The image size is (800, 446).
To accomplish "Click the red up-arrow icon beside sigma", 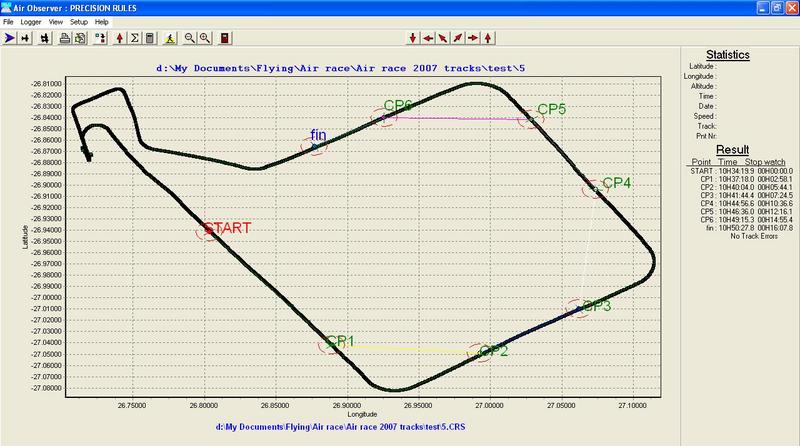I will tap(120, 38).
